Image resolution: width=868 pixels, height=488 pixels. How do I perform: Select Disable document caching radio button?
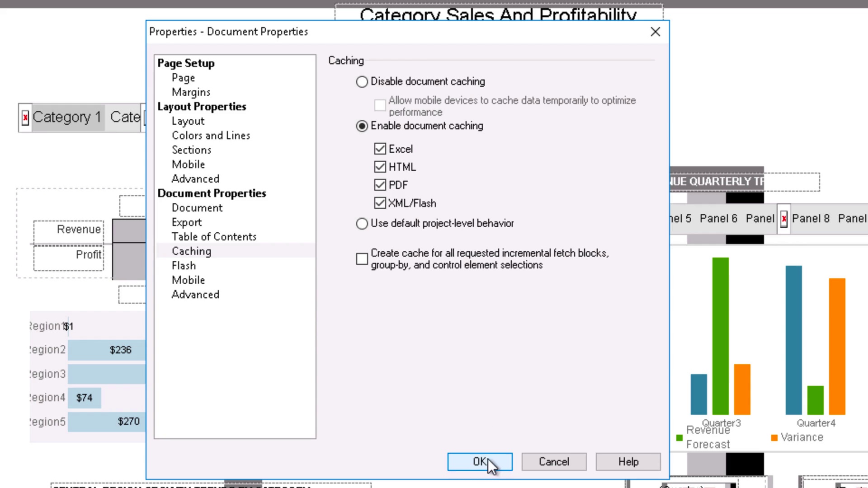point(362,82)
